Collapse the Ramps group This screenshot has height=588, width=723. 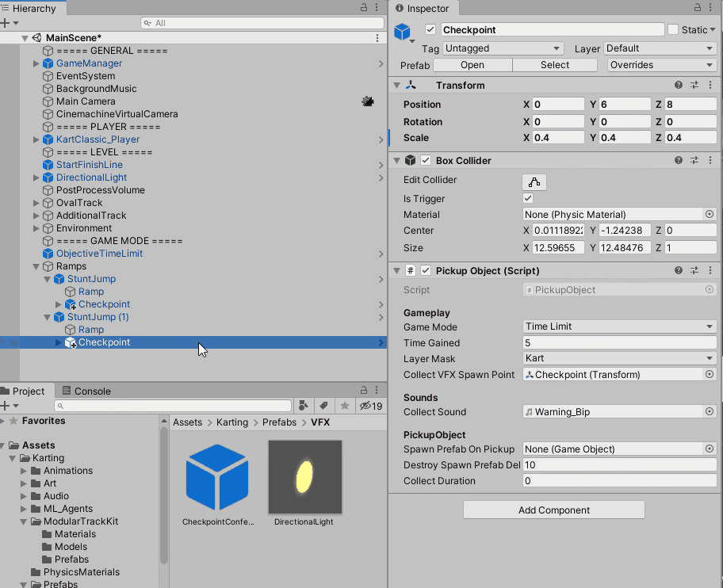click(x=36, y=266)
